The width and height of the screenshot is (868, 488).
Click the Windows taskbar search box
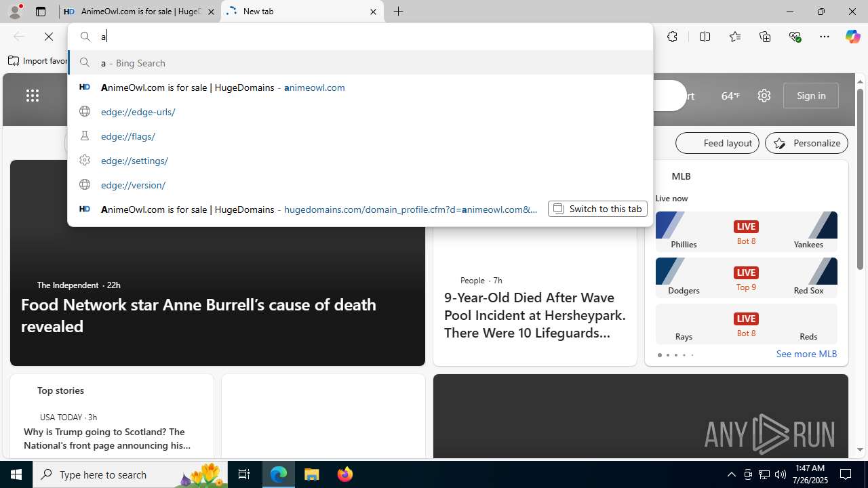click(x=129, y=474)
